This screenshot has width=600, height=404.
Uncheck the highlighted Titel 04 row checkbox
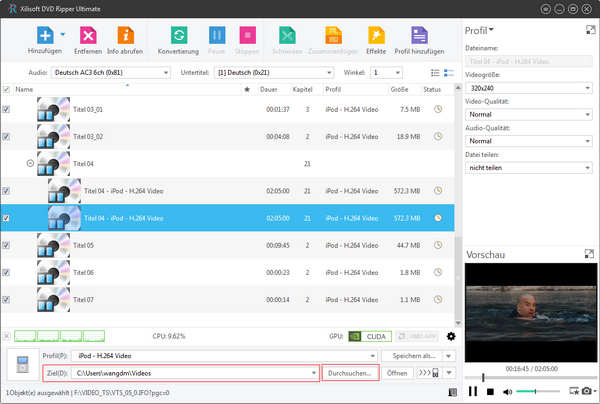coord(6,218)
